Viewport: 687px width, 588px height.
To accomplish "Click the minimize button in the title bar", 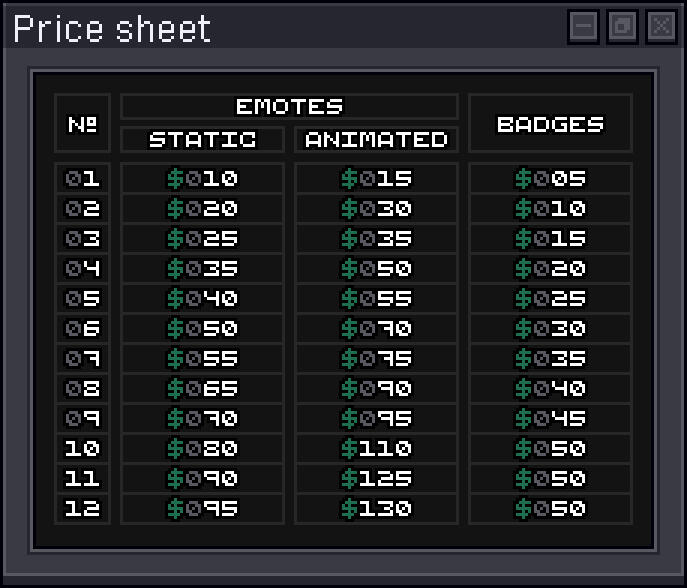I will point(584,27).
